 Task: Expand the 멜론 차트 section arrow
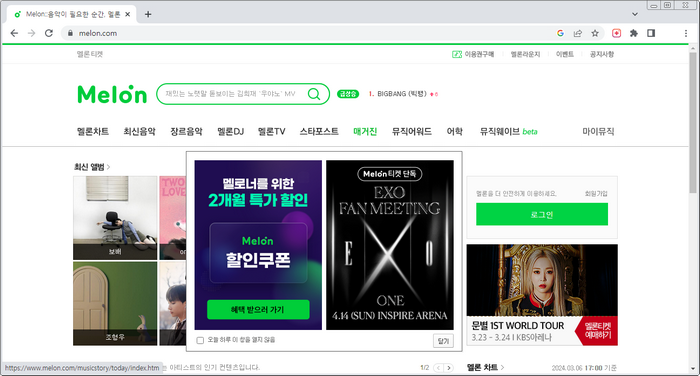pyautogui.click(x=502, y=368)
